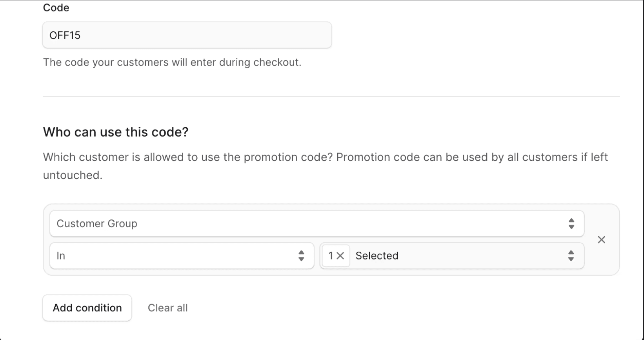Clear the selection with the chip's × icon
Screen dimensions: 644x340
click(340, 256)
